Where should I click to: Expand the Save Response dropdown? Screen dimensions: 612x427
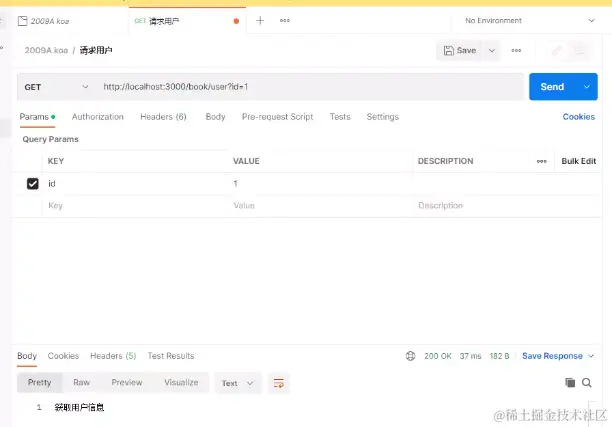coord(591,356)
